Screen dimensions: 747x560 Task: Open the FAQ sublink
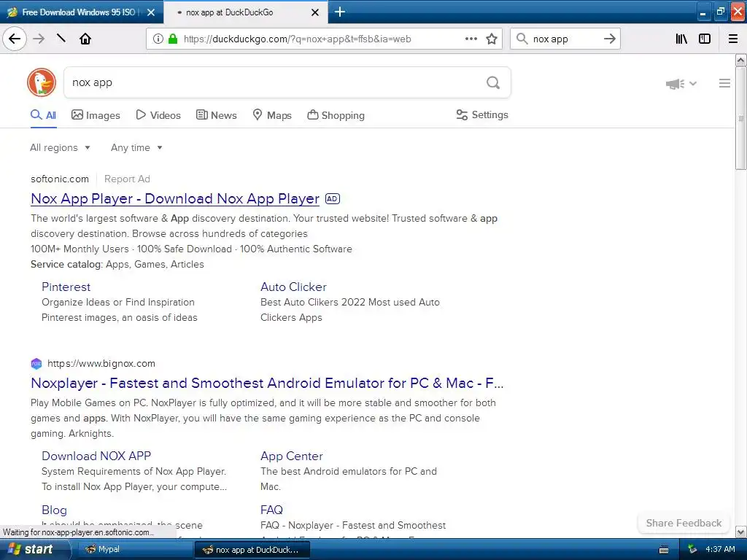pos(271,510)
